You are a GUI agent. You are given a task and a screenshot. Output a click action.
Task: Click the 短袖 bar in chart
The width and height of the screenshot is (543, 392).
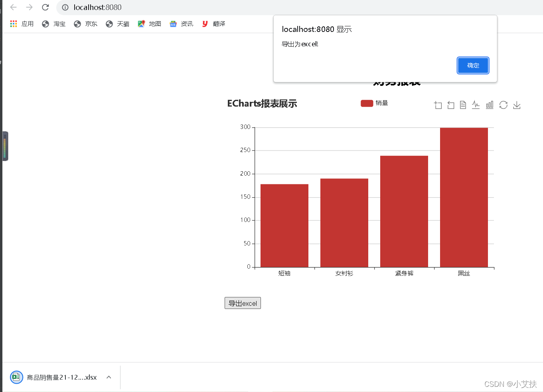point(284,226)
